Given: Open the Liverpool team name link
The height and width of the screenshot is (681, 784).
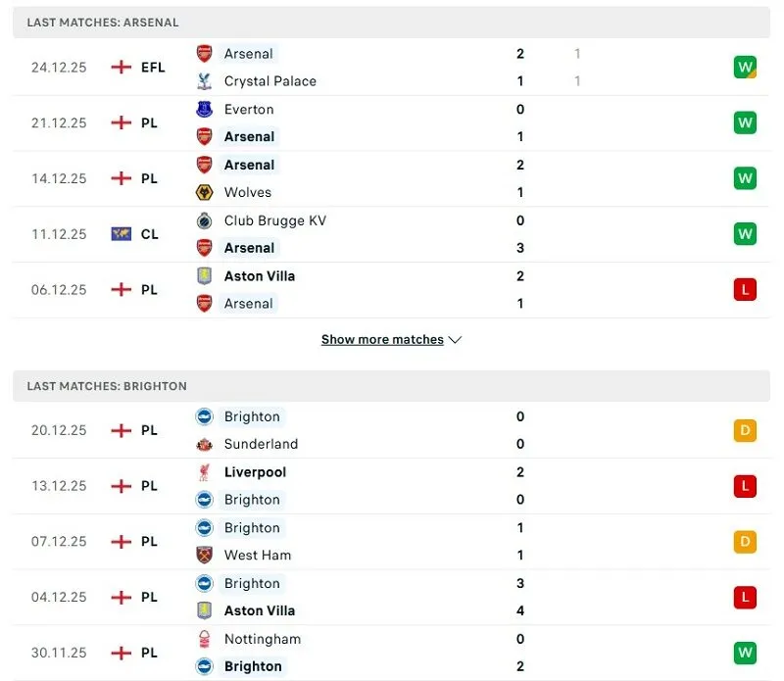Looking at the screenshot, I should pyautogui.click(x=255, y=472).
